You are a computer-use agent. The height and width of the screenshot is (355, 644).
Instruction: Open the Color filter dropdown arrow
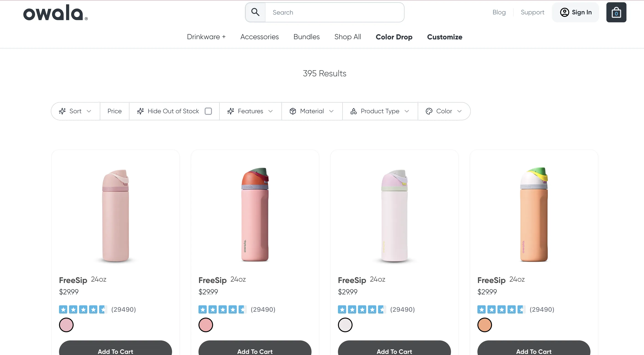click(x=459, y=111)
